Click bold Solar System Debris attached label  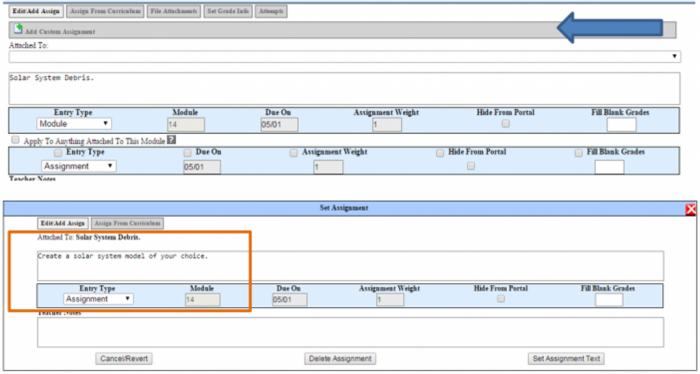click(108, 238)
